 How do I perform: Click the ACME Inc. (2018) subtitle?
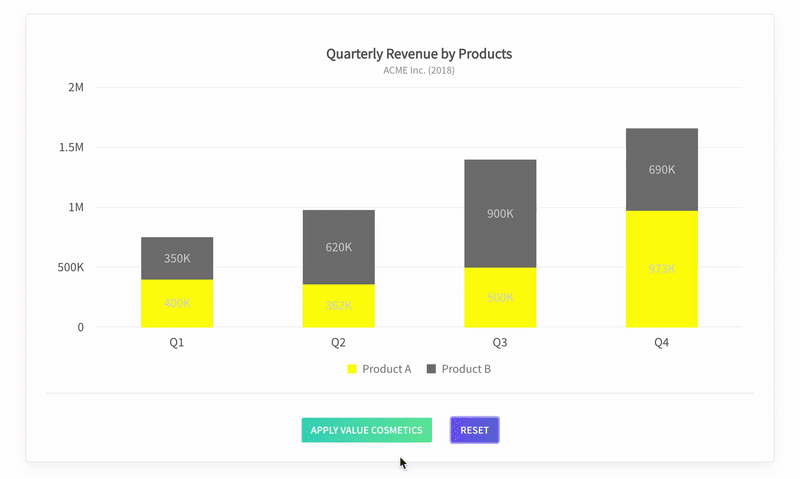pos(419,71)
